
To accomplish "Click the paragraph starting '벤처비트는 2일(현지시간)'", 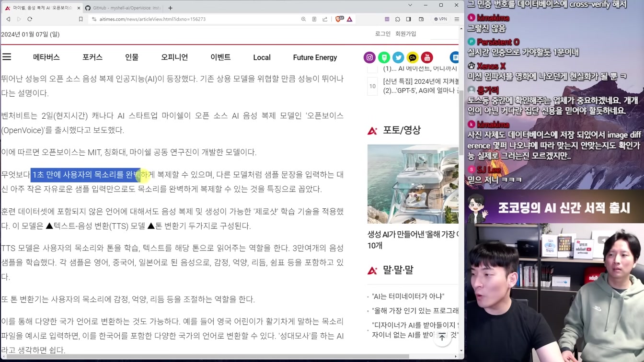I will click(172, 123).
